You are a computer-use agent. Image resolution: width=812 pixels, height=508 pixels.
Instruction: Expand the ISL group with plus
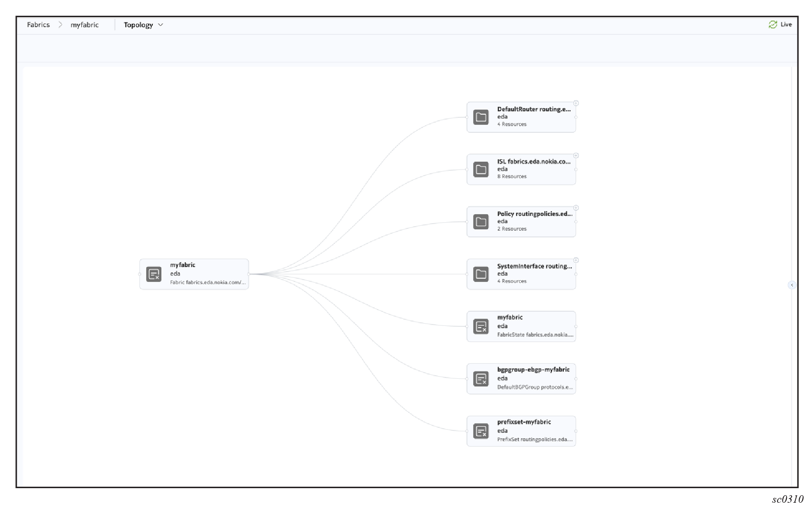[576, 156]
